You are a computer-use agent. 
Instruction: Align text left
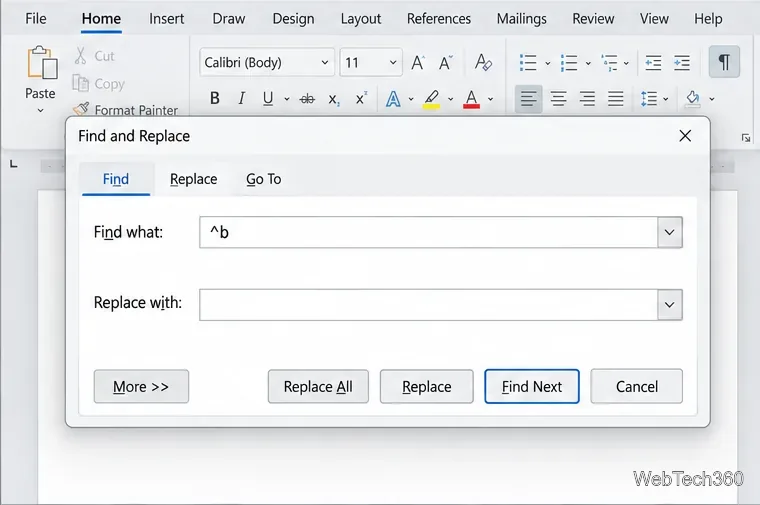click(528, 99)
